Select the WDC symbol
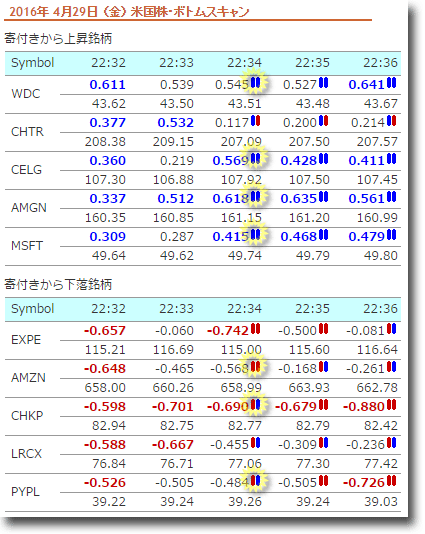 pos(26,94)
